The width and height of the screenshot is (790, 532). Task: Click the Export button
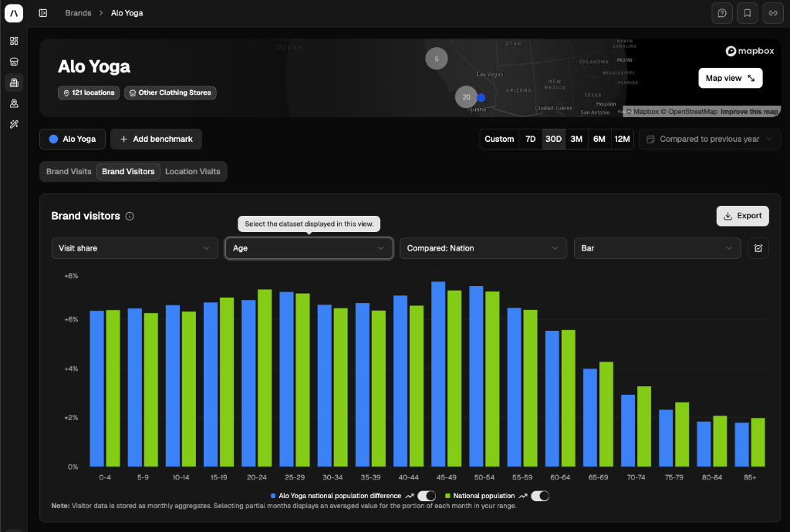[x=743, y=216]
